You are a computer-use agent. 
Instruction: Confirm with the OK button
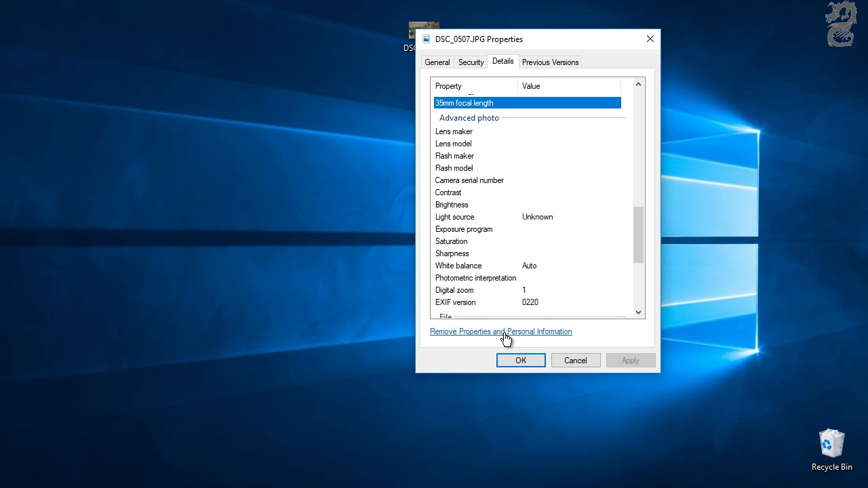tap(521, 361)
